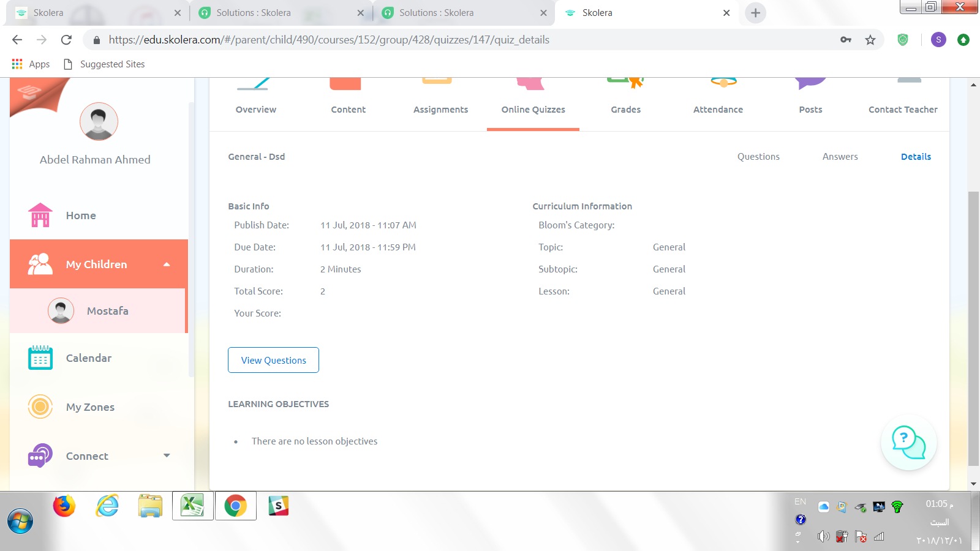The image size is (980, 551).
Task: Click the EN language indicator in tray
Action: click(x=800, y=501)
